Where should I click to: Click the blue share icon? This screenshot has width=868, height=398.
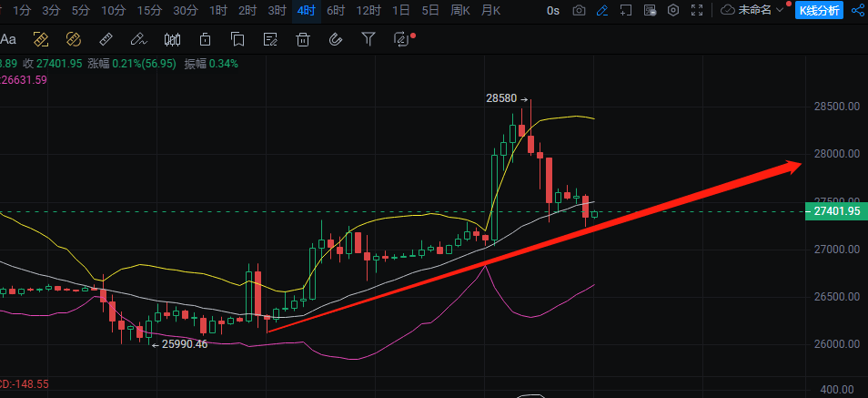(857, 10)
